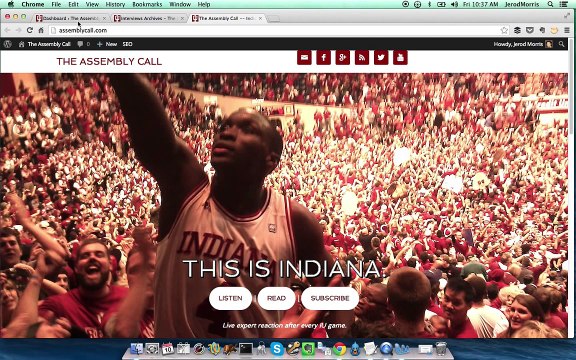The height and width of the screenshot is (360, 576).
Task: Click the volume icon in menu bar
Action: tap(454, 4)
